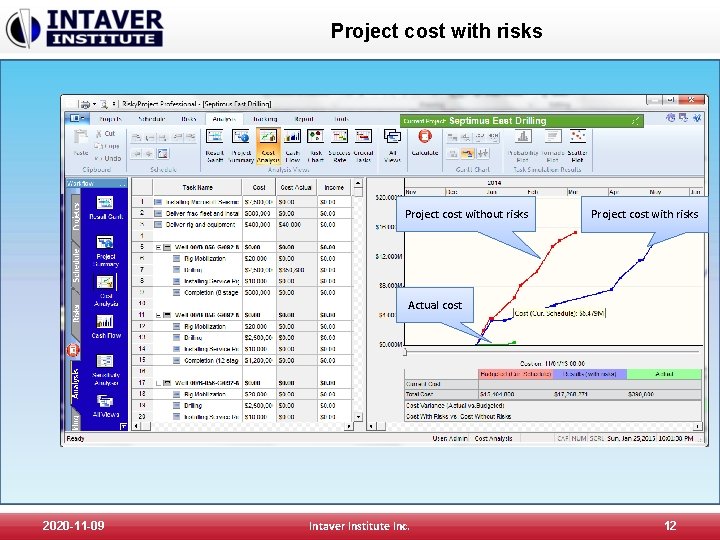Click the red calculate icon on sidebar edge
Screen dimensions: 720x540
click(73, 350)
